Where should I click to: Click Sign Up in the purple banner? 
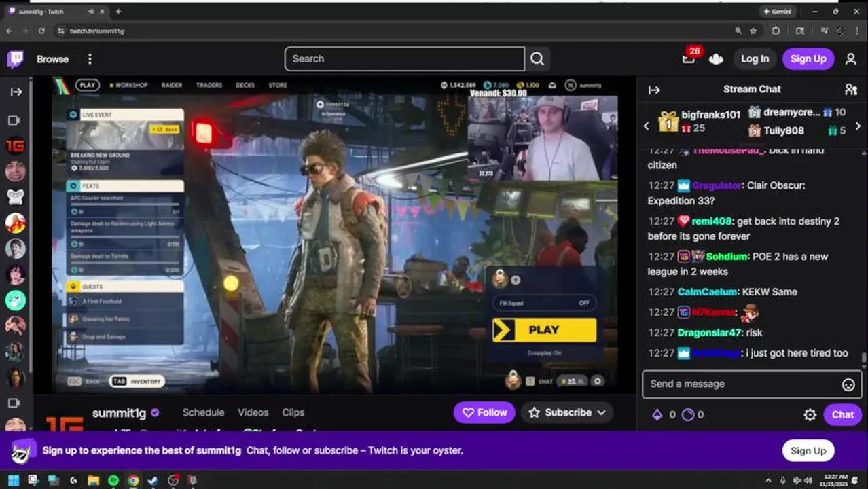pos(808,450)
